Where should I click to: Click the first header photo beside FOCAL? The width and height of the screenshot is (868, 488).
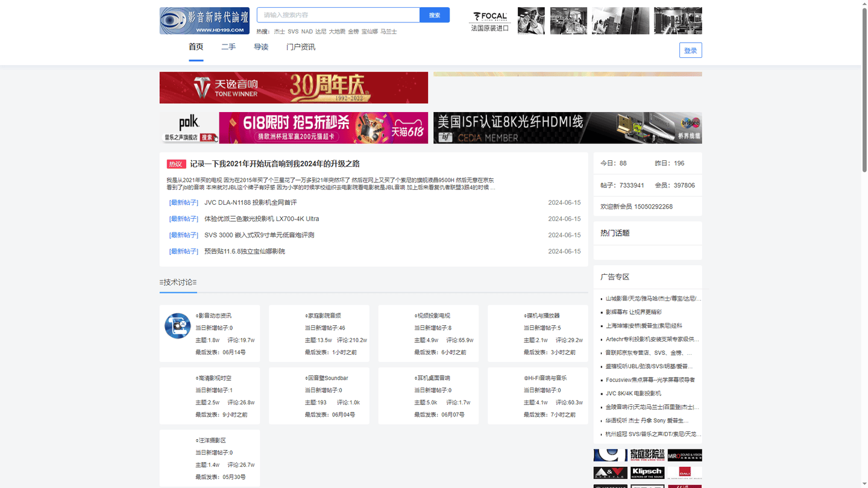pyautogui.click(x=531, y=21)
